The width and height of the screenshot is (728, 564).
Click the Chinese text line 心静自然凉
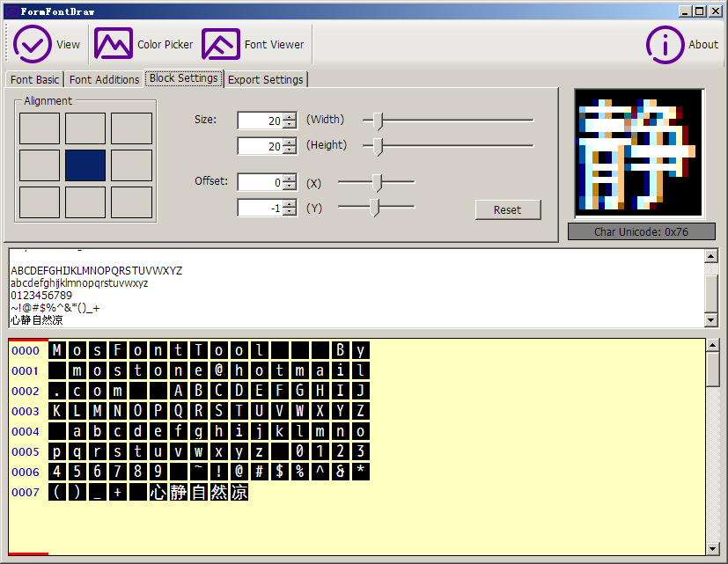click(37, 319)
